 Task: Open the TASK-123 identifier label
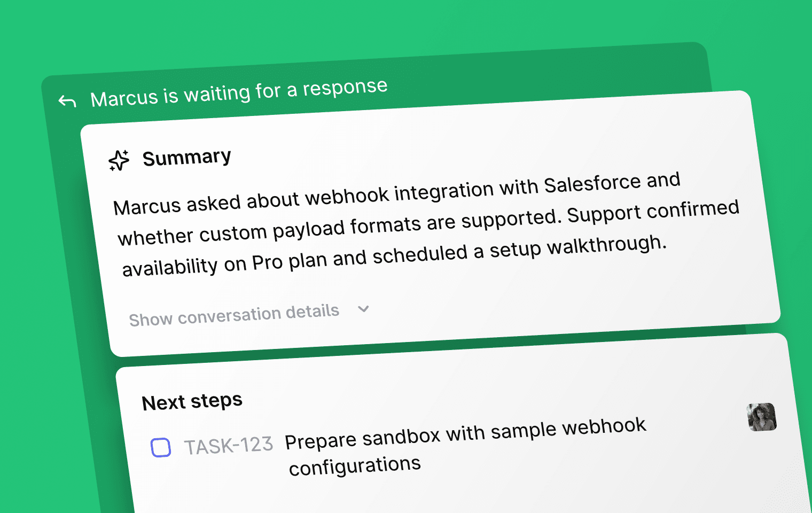228,446
